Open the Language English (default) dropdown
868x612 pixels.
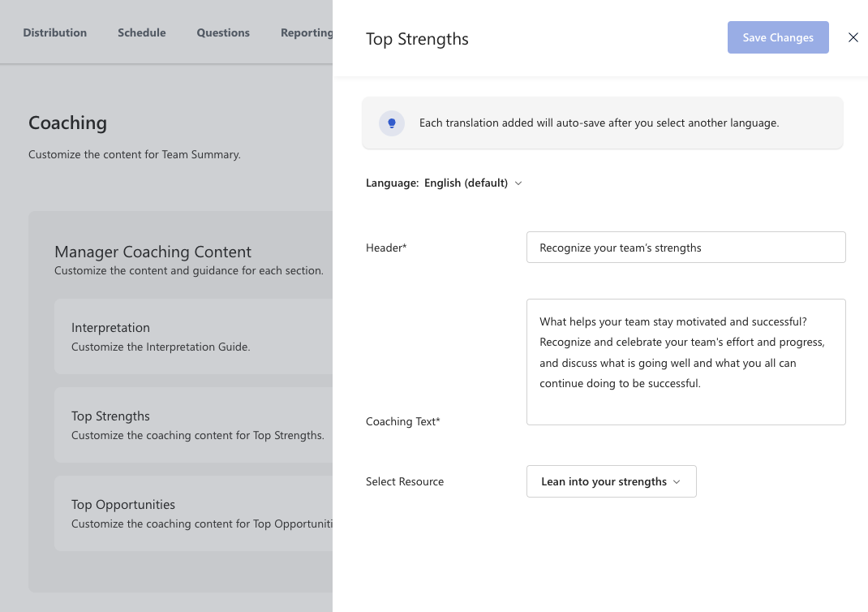[x=472, y=183]
